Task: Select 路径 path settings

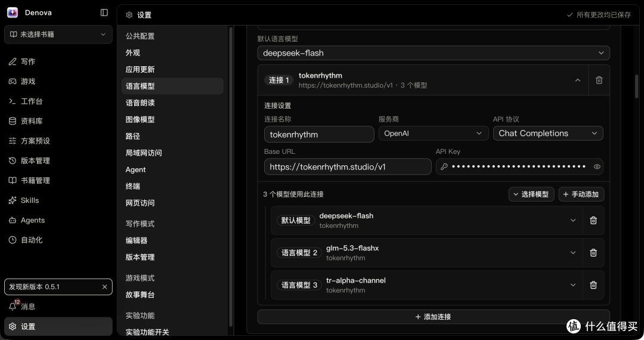Action: 172,136
